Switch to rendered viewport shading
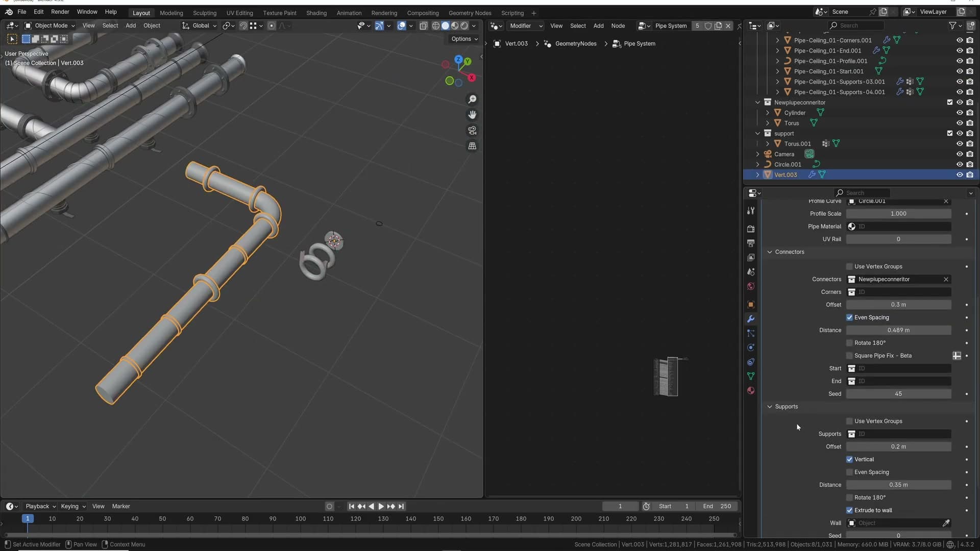This screenshot has height=551, width=980. pyautogui.click(x=464, y=26)
